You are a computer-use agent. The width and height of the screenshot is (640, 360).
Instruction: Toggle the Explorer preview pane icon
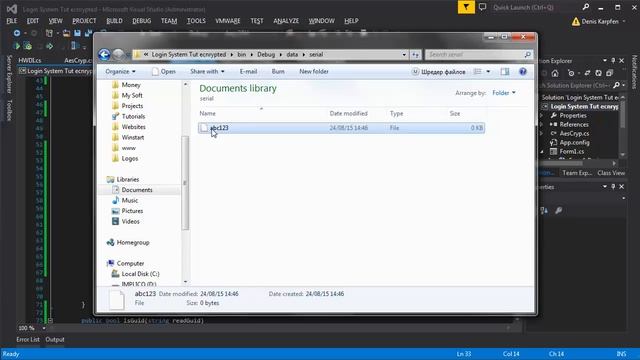(x=505, y=71)
